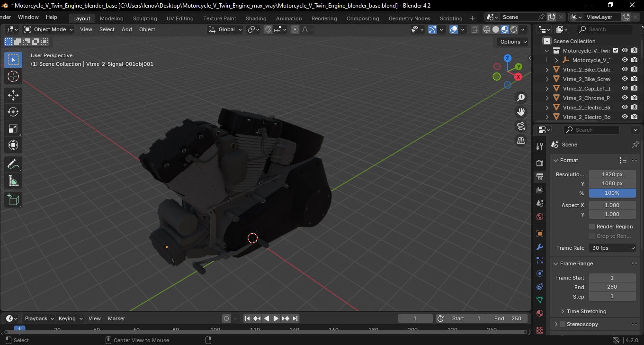Open the Physics properties tab
The height and width of the screenshot is (345, 644).
pos(540,273)
